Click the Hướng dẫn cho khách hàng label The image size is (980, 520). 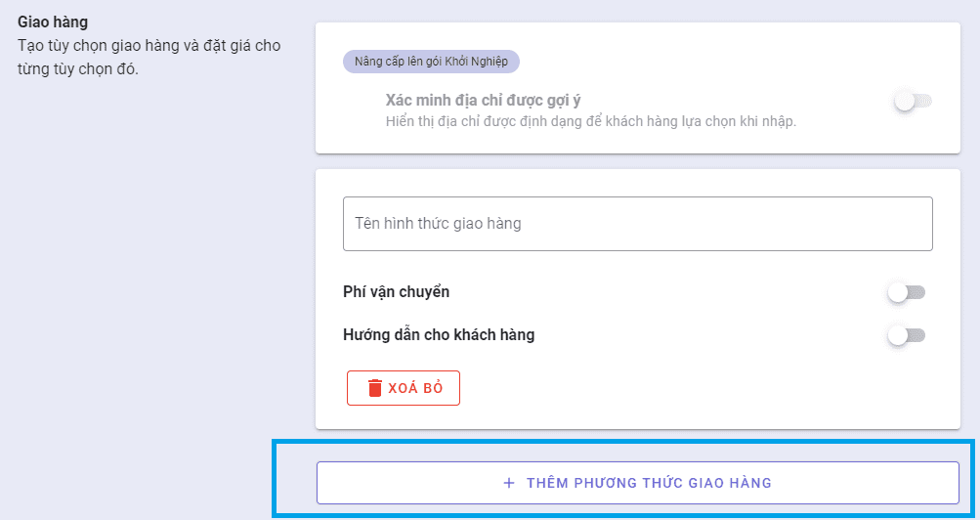click(x=439, y=335)
